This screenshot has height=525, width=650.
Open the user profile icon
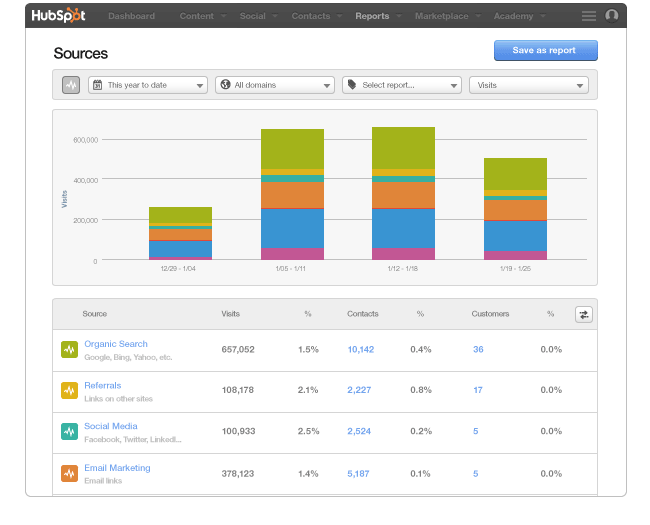[612, 16]
